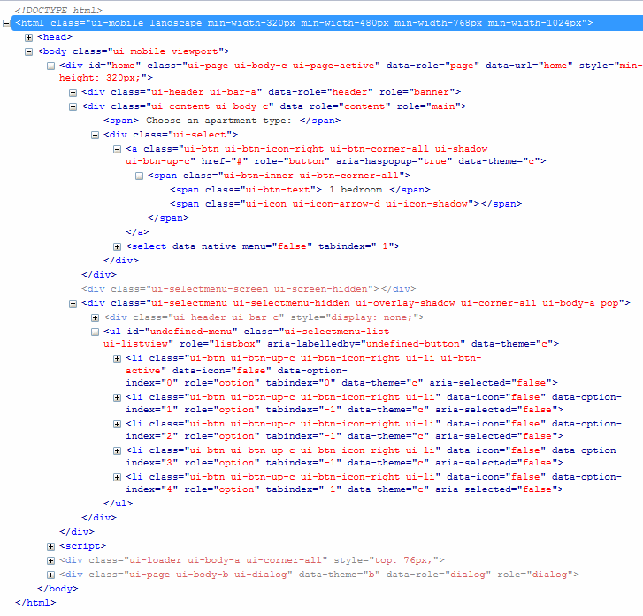This screenshot has width=643, height=616.
Task: Collapse the body ui-mobile-viewport node
Action: (x=29, y=52)
